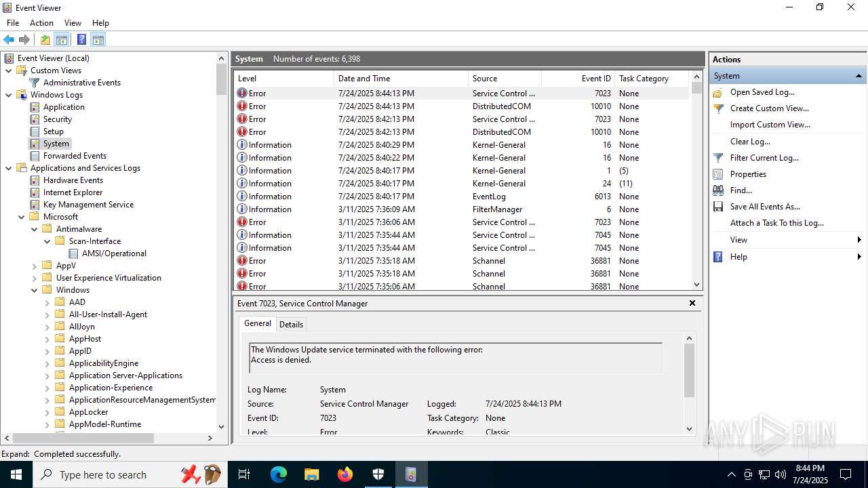Toggle the action pane toolbar icon
The image size is (868, 488).
pos(98,39)
